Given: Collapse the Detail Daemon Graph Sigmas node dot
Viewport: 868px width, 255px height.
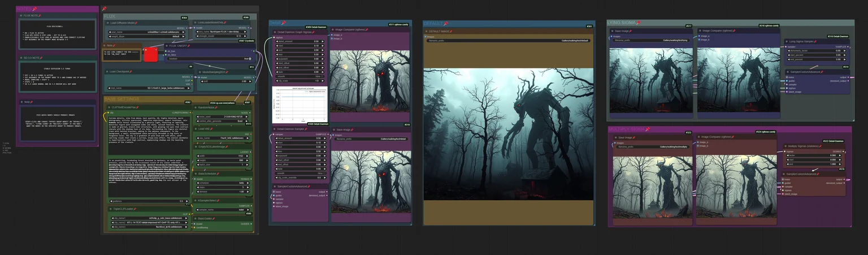Looking at the screenshot, I should (275, 32).
